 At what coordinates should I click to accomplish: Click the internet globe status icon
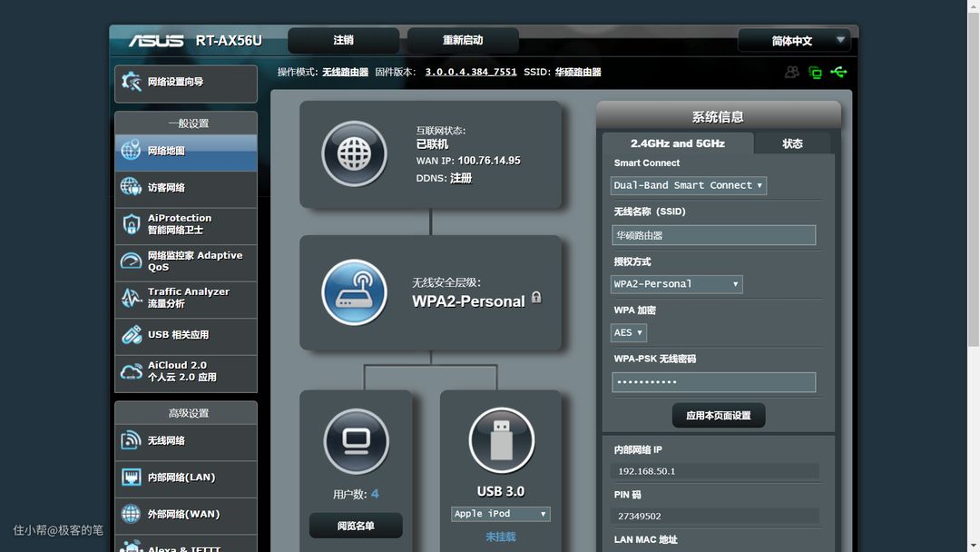(354, 153)
